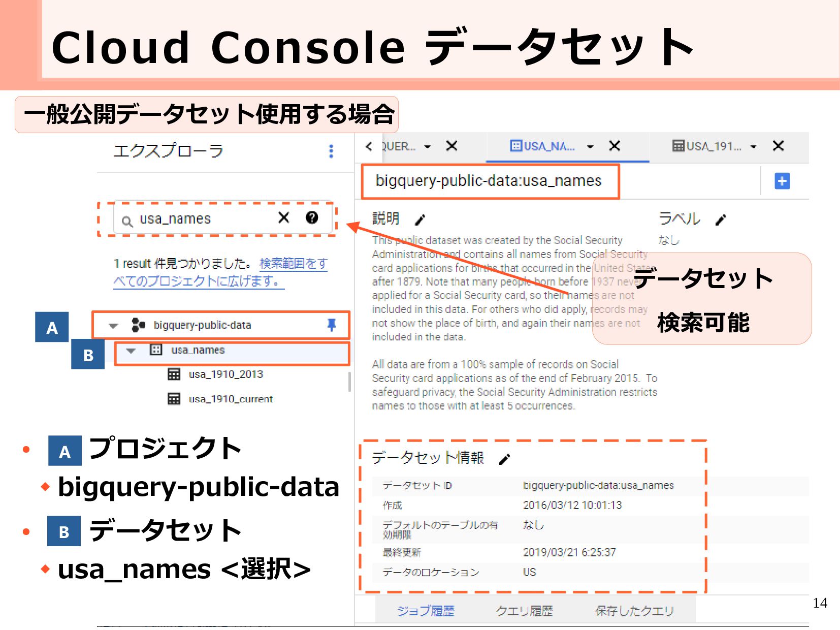Switch to the QUER... editor tab

(x=398, y=146)
